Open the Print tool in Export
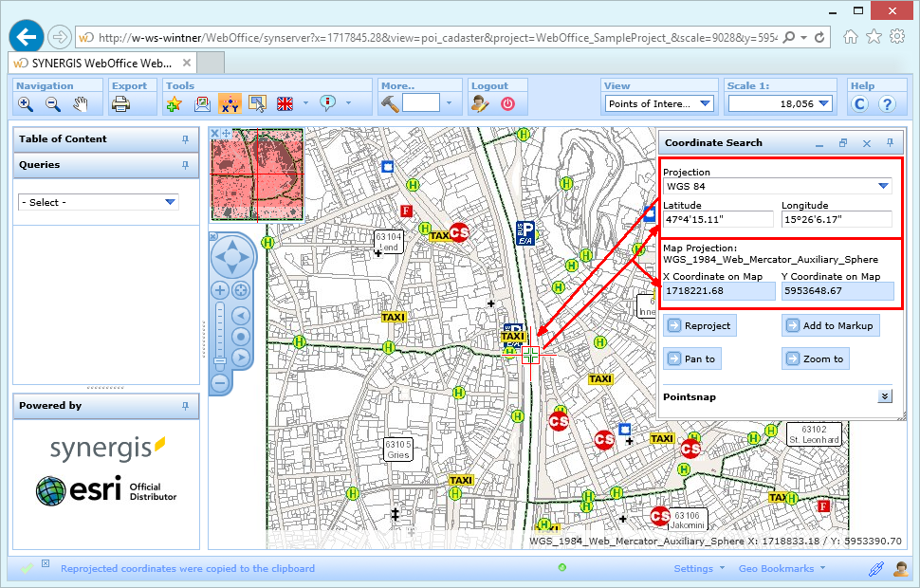The height and width of the screenshot is (588, 920). pyautogui.click(x=120, y=103)
